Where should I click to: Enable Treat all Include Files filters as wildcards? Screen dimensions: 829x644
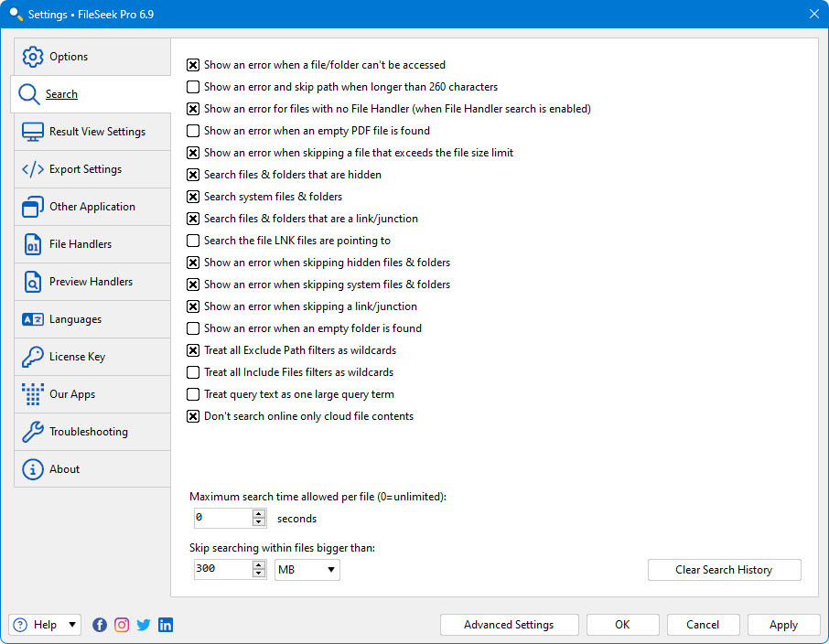tap(193, 372)
